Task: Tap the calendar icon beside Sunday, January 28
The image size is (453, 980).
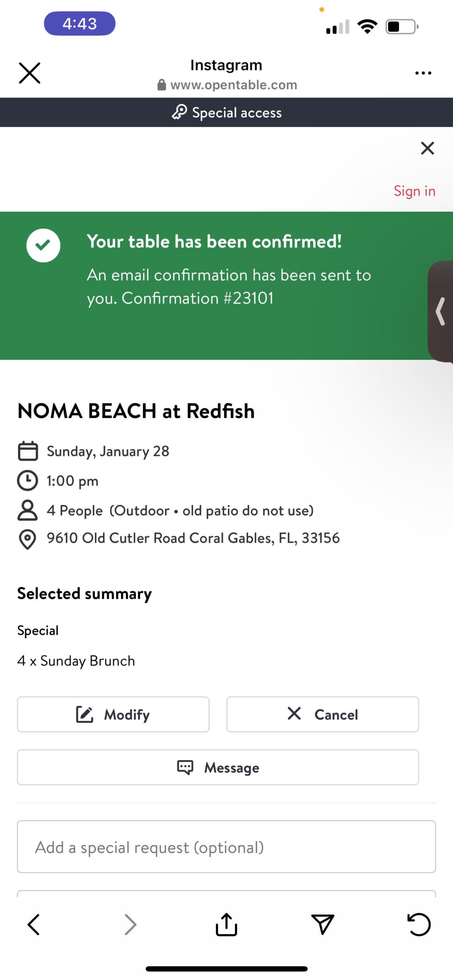Action: click(28, 451)
